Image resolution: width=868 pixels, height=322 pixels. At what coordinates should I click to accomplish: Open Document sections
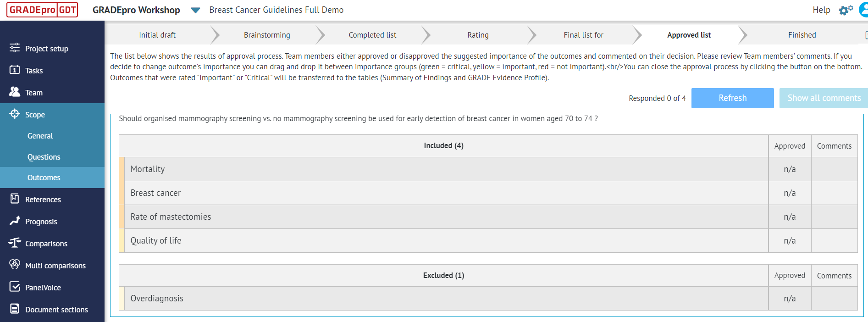pos(56,309)
